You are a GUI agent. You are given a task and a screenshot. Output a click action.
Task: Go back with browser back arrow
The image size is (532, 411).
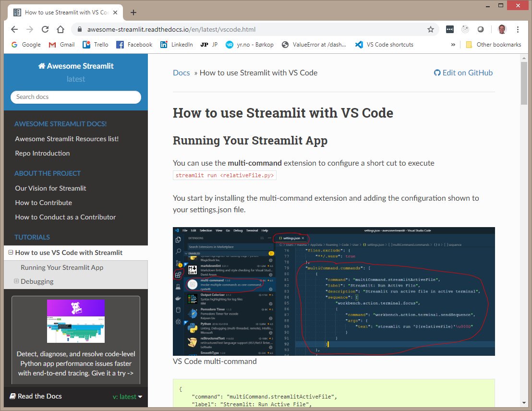[14, 29]
